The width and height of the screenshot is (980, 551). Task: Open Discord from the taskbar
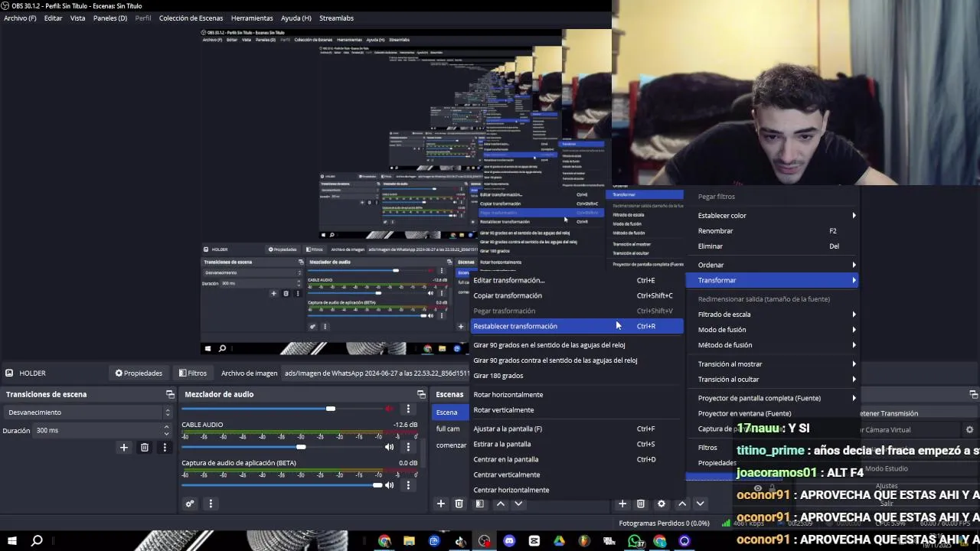click(x=509, y=541)
